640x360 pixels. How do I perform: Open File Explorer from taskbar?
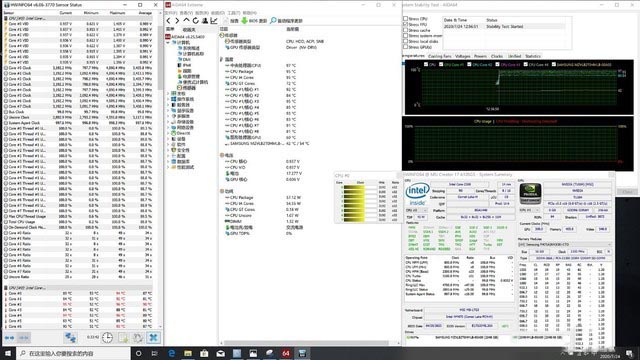point(188,353)
